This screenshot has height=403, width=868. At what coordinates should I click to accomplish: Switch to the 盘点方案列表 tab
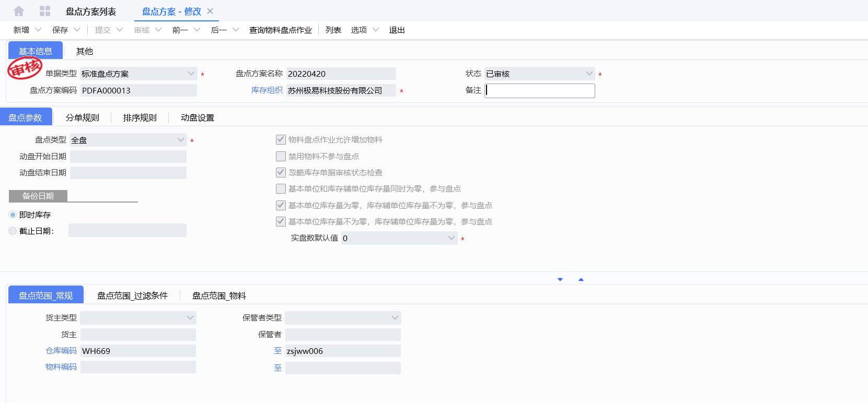tap(91, 11)
